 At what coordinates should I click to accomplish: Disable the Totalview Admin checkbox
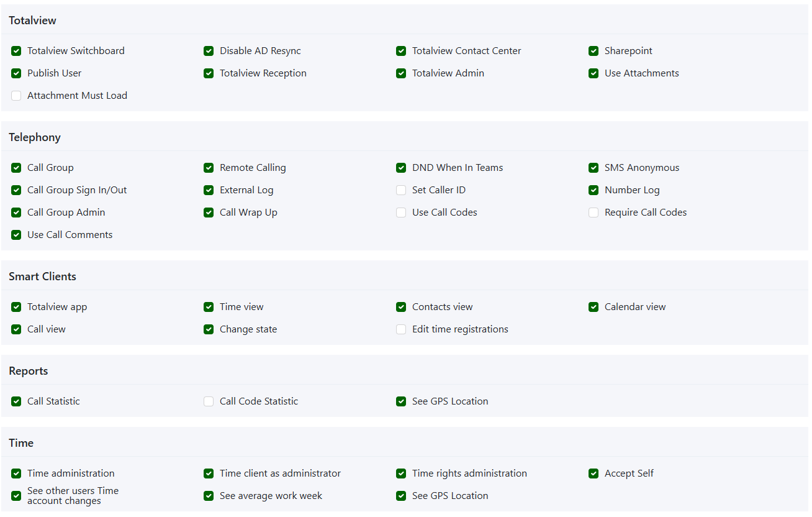(401, 73)
